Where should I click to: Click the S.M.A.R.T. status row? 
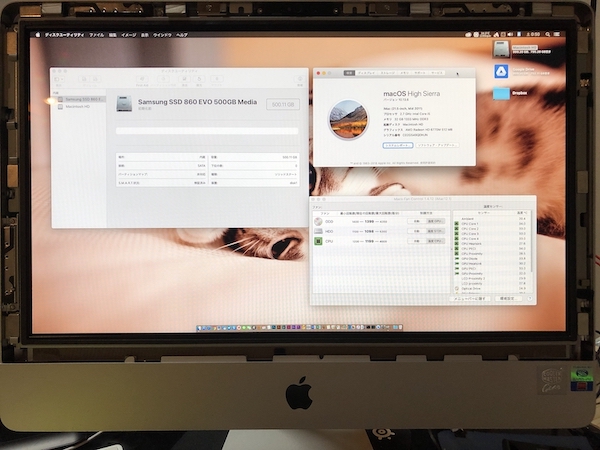pos(161,183)
